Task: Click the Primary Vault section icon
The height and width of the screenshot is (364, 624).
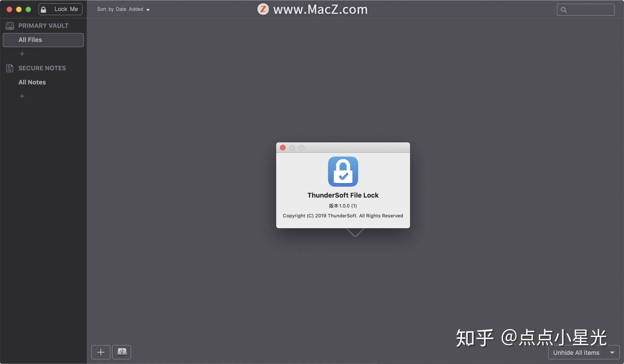Action: tap(9, 25)
